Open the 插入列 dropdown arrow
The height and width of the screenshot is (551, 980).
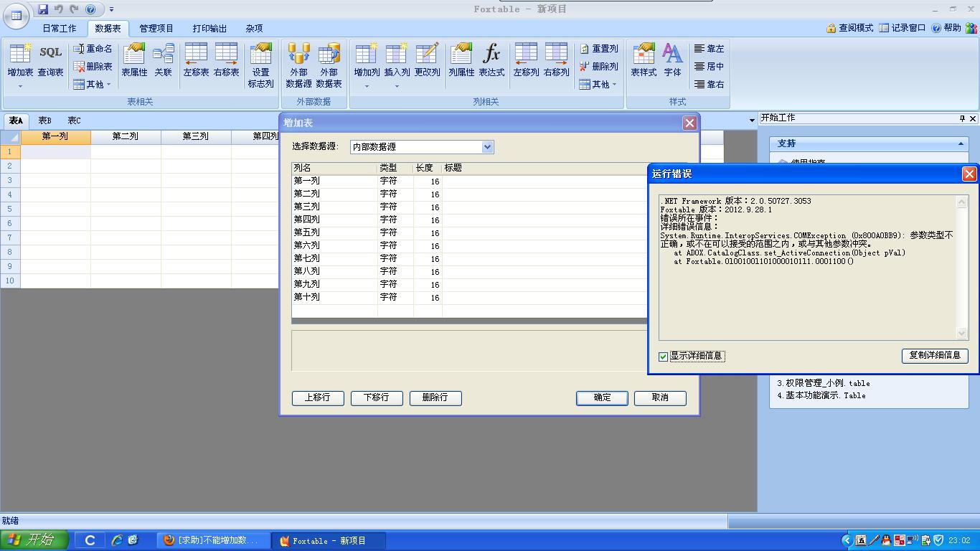pyautogui.click(x=397, y=86)
